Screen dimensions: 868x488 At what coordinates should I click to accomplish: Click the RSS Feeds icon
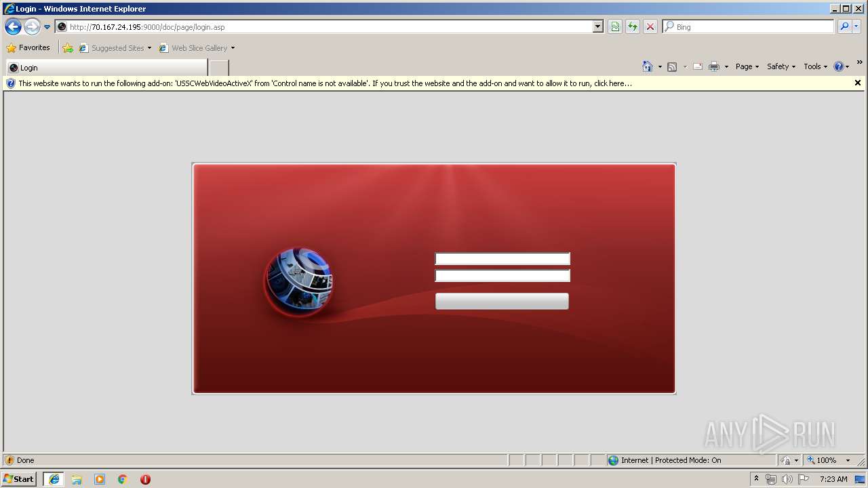pos(672,66)
